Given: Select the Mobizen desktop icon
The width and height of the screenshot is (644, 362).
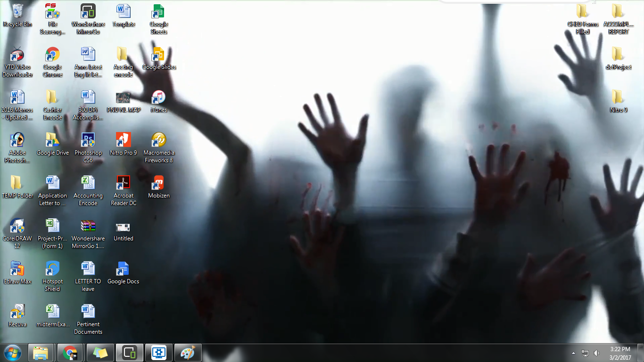Looking at the screenshot, I should point(158,183).
